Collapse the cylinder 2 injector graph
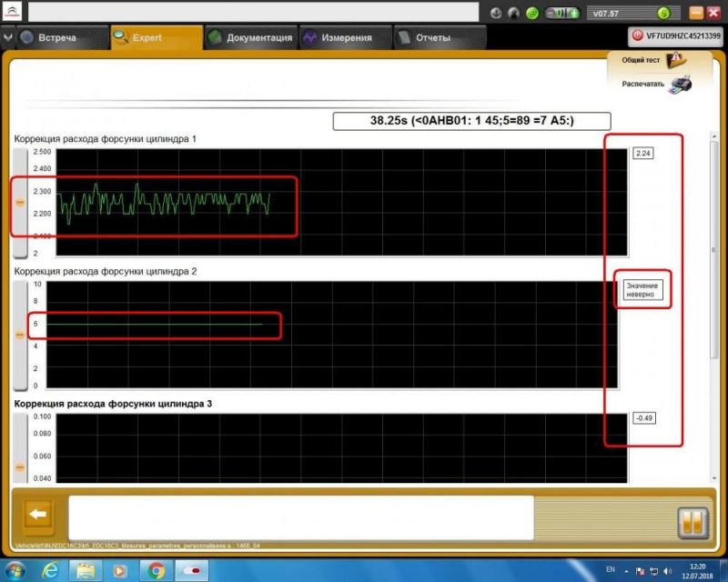Viewport: 728px width, 582px height. point(20,335)
